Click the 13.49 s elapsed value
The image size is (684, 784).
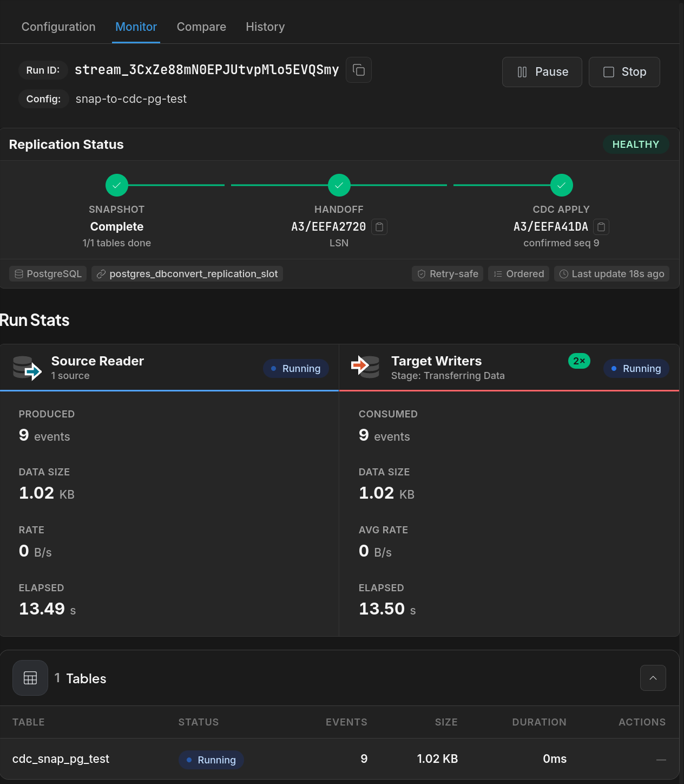(48, 609)
